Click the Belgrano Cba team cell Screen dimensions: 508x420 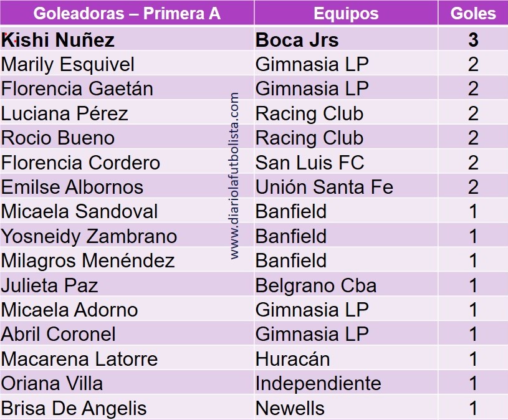(316, 285)
